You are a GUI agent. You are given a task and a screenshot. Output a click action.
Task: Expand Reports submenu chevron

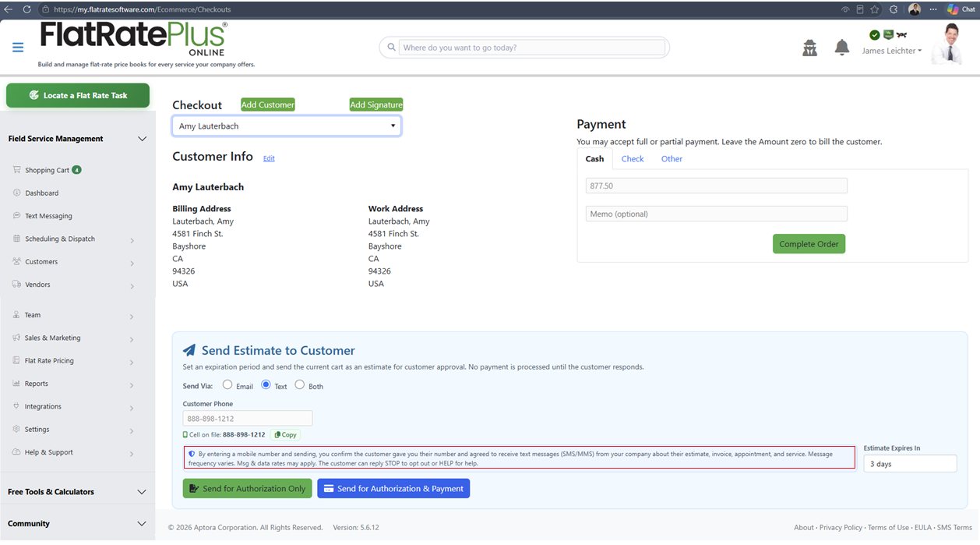click(132, 385)
